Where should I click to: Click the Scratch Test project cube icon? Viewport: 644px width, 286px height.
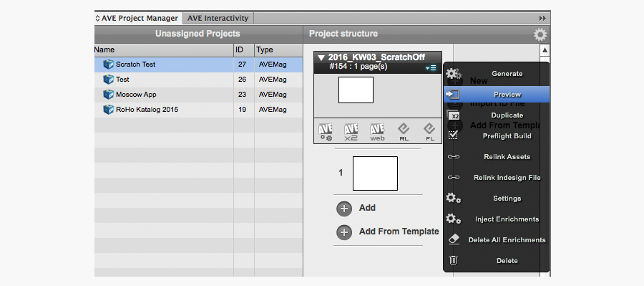click(109, 65)
